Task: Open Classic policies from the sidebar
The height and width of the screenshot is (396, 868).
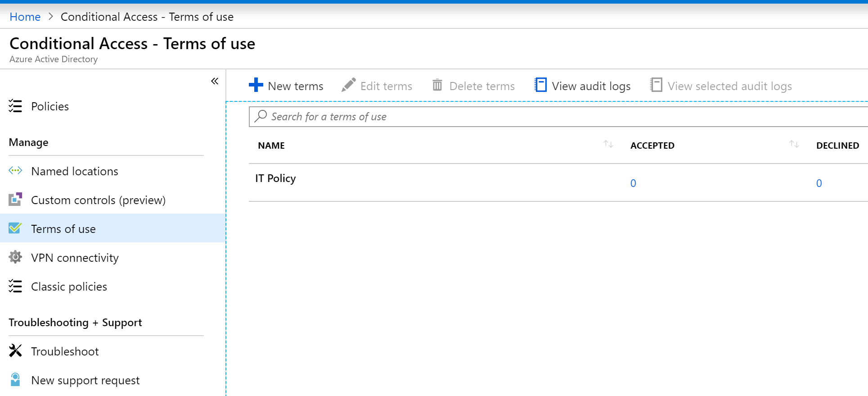Action: 69,287
